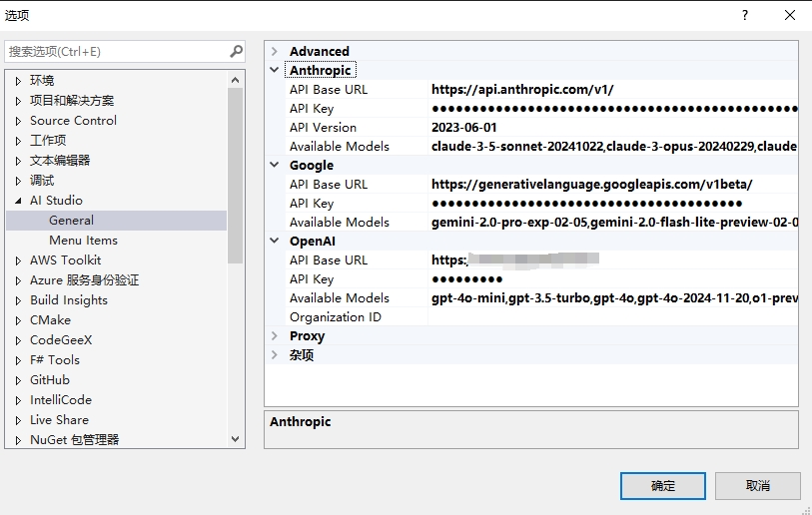Viewport: 812px width, 515px height.
Task: Click the search magnifier icon
Action: point(236,51)
